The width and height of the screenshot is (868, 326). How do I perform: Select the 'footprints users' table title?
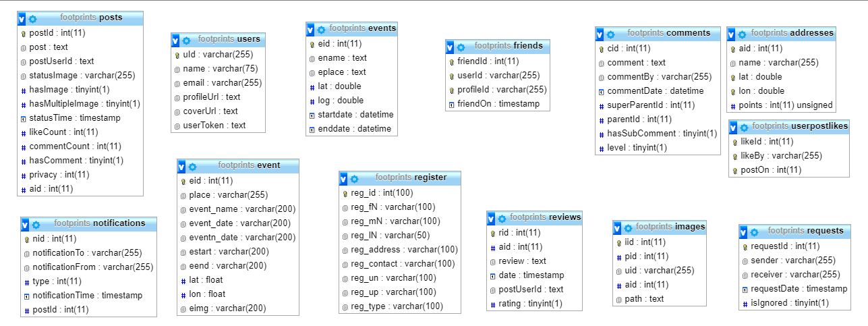[229, 39]
